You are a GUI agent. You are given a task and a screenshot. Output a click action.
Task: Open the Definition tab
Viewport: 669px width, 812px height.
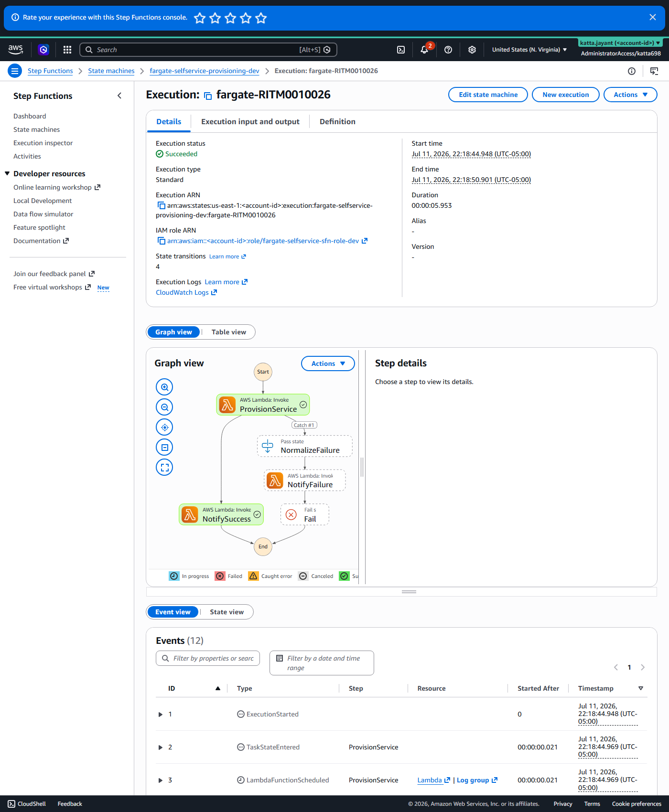tap(337, 122)
